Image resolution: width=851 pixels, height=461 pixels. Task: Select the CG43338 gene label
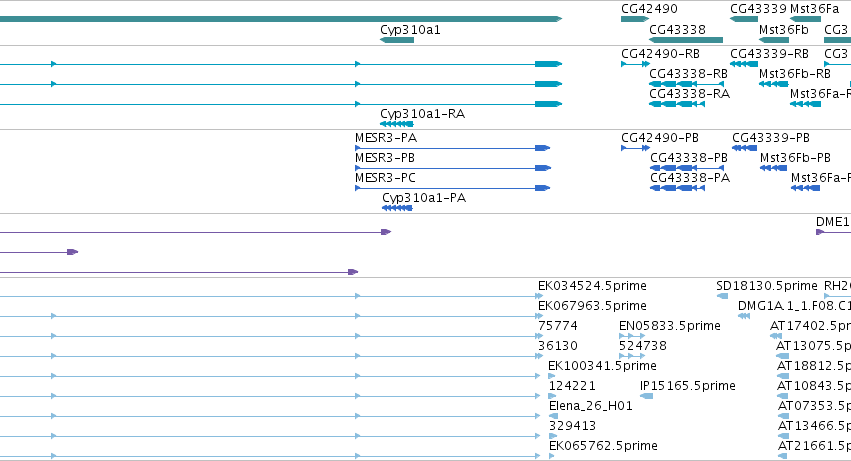(x=677, y=29)
